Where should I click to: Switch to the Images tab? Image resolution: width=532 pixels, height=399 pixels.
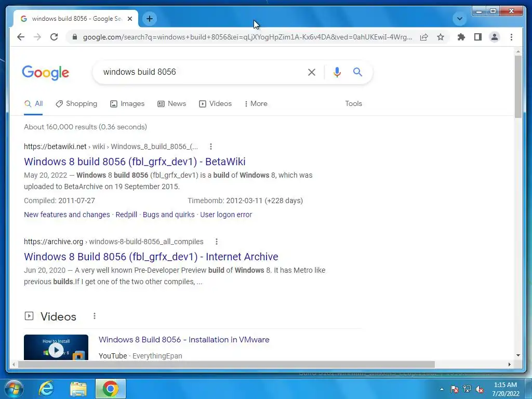127,104
